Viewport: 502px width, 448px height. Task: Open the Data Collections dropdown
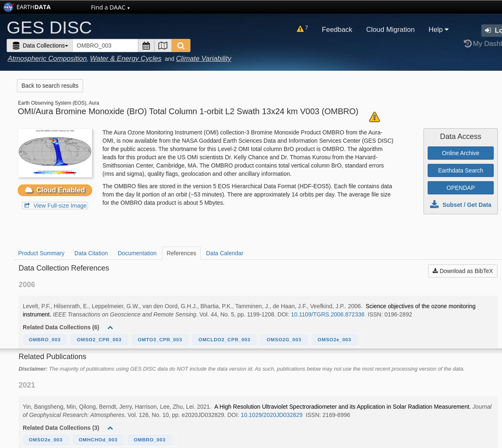pyautogui.click(x=39, y=45)
